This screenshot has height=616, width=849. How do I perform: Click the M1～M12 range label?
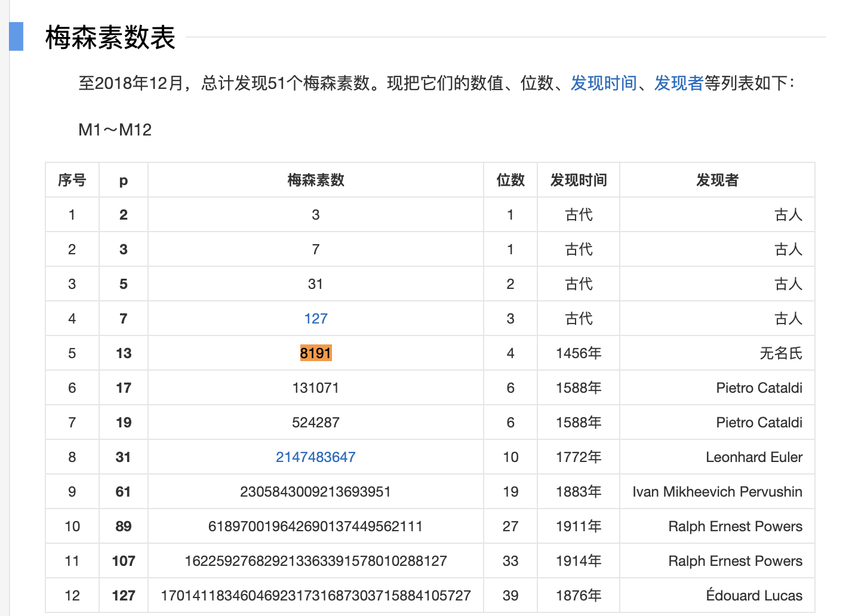115,130
